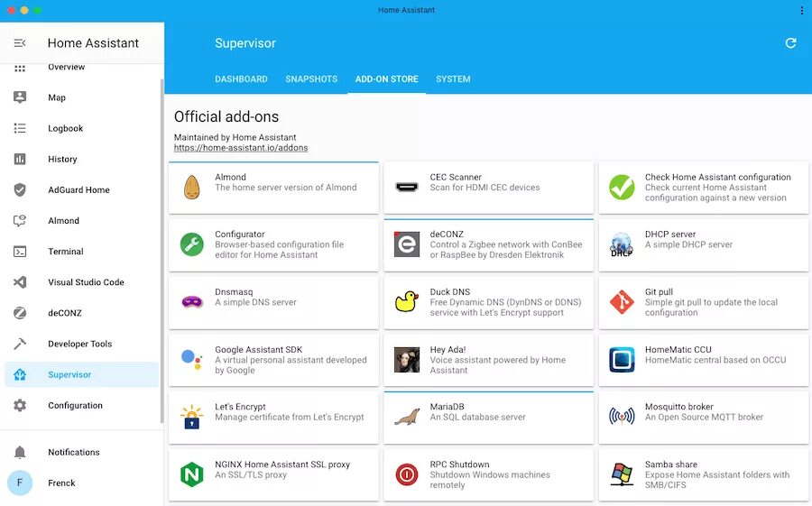The image size is (812, 506).
Task: Reload the add-on store with refresh icon
Action: click(x=790, y=43)
